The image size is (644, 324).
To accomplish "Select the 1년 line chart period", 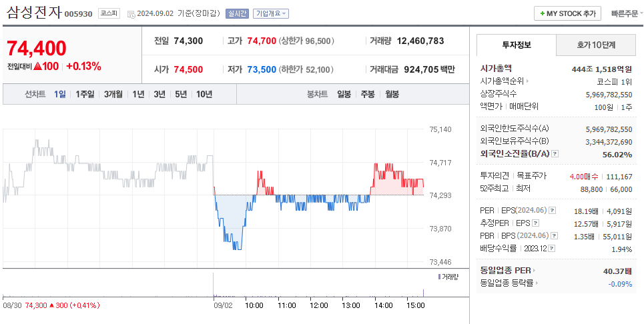I will 138,94.
